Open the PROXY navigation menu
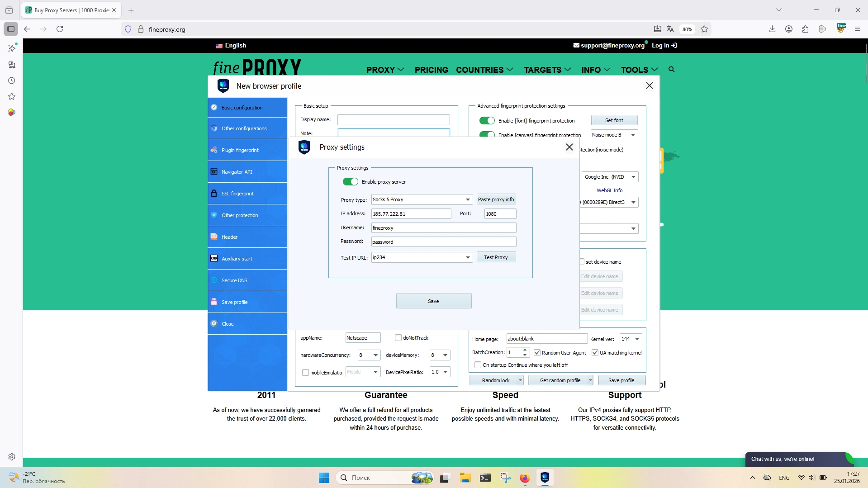The image size is (868, 488). coord(385,70)
